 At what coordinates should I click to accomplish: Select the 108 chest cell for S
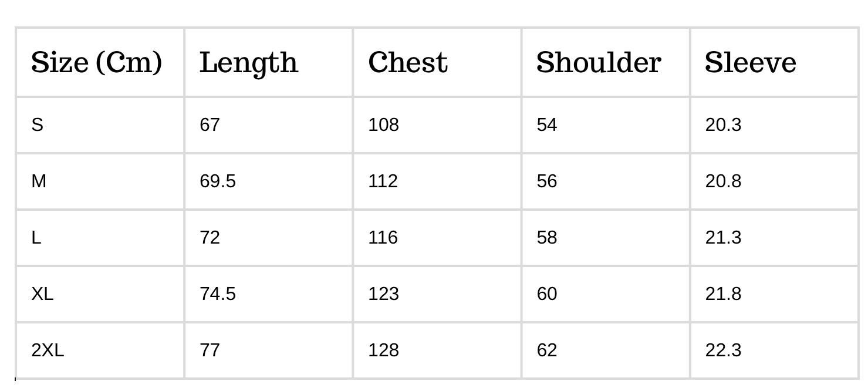(x=383, y=124)
